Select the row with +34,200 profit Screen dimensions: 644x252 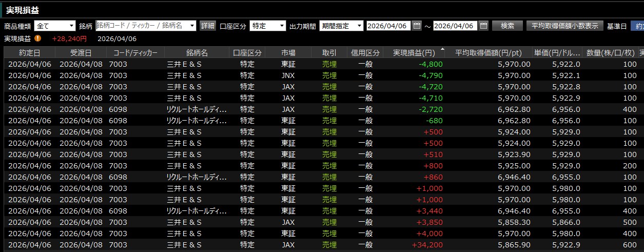click(x=308, y=245)
